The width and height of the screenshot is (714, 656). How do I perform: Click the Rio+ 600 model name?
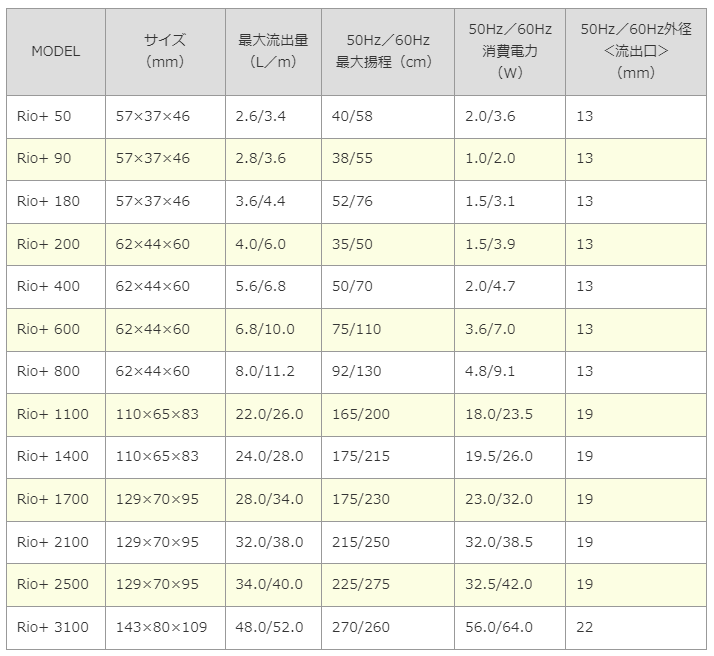point(48,329)
